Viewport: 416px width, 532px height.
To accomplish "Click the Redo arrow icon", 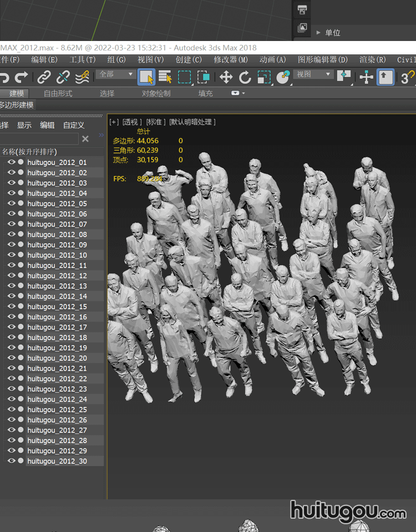I will tap(21, 77).
